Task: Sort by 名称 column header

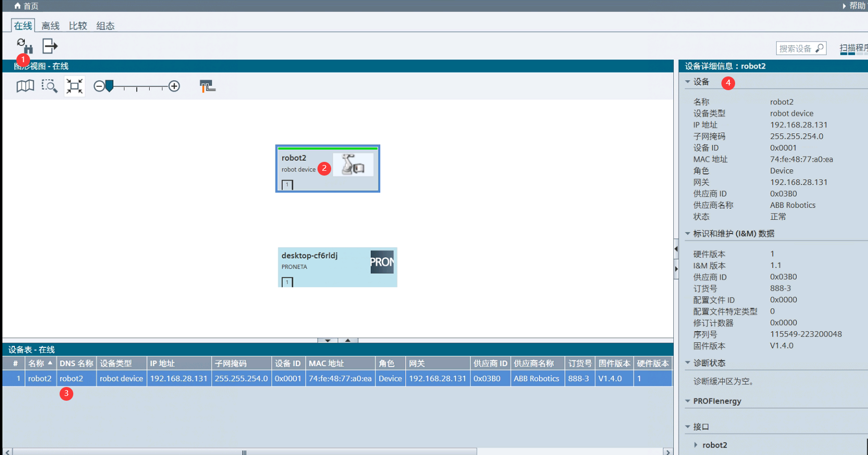Action: pyautogui.click(x=40, y=363)
